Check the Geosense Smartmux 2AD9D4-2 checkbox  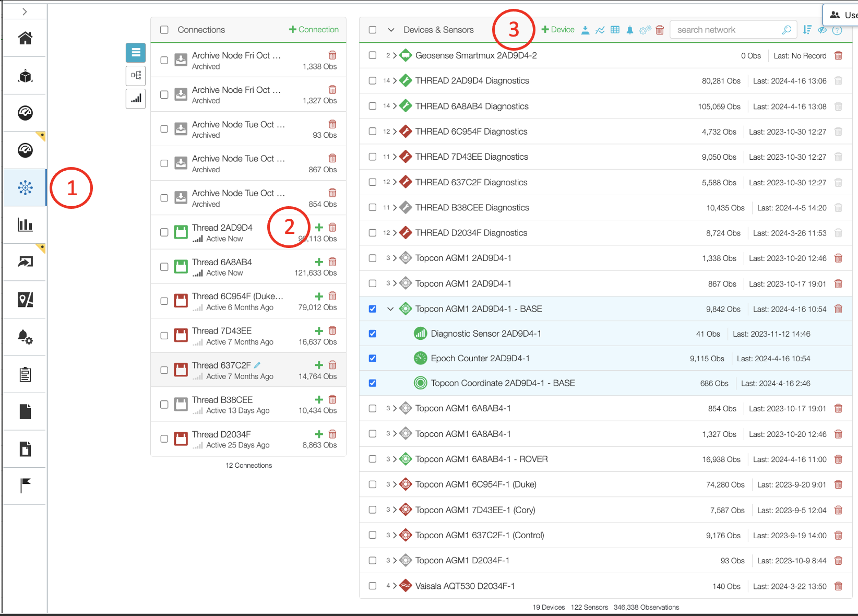(x=373, y=55)
